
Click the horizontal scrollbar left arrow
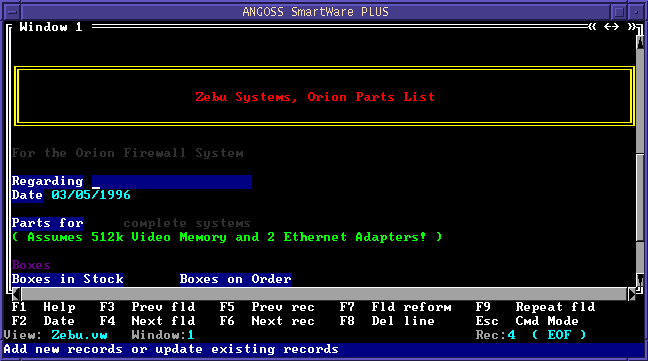click(16, 294)
